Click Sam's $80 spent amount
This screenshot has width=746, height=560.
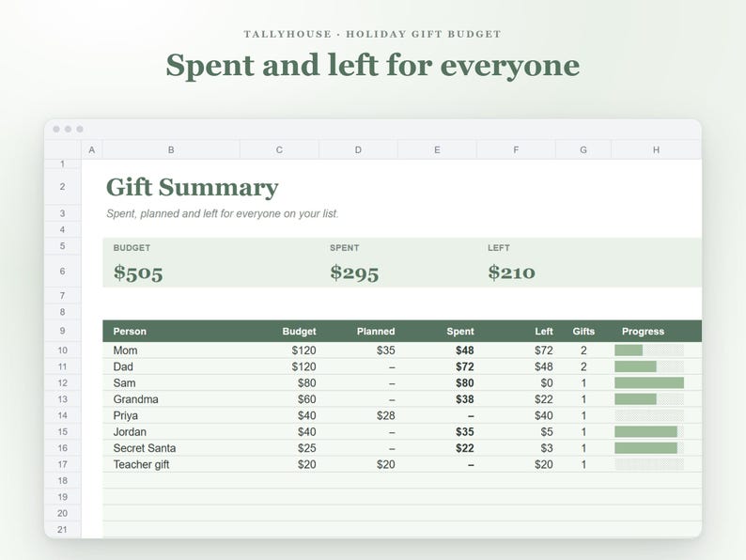465,383
